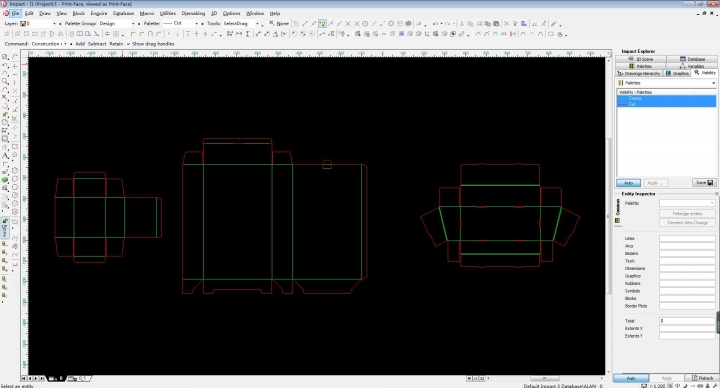The height and width of the screenshot is (388, 720).
Task: Click the Auto button under the palette list
Action: pyautogui.click(x=629, y=183)
